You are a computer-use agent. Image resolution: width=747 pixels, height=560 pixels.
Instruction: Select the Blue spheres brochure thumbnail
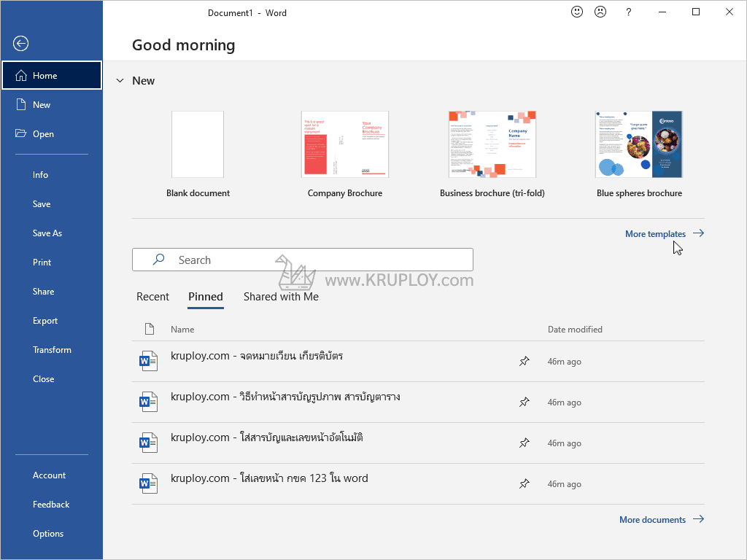coord(639,144)
